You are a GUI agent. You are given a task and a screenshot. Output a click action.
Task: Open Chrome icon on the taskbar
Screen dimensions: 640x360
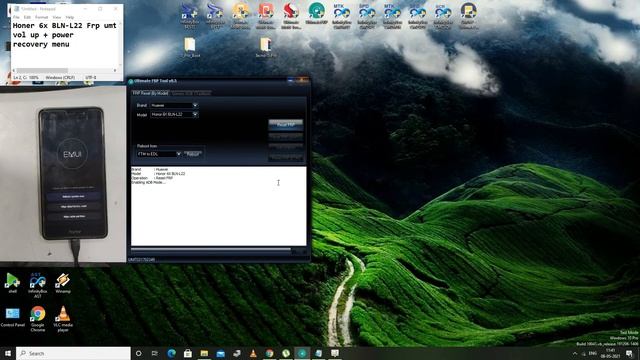(269, 353)
